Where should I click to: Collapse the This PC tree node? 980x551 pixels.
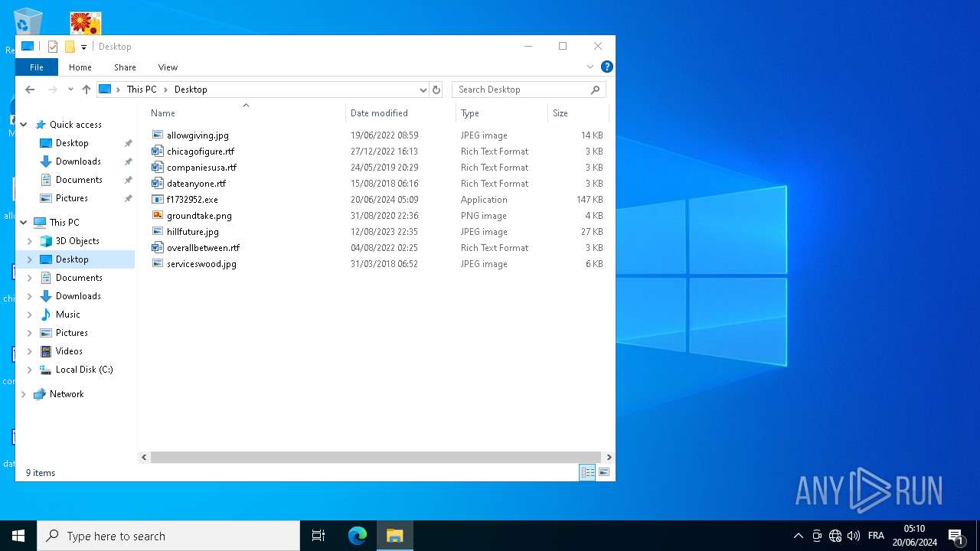click(x=24, y=223)
